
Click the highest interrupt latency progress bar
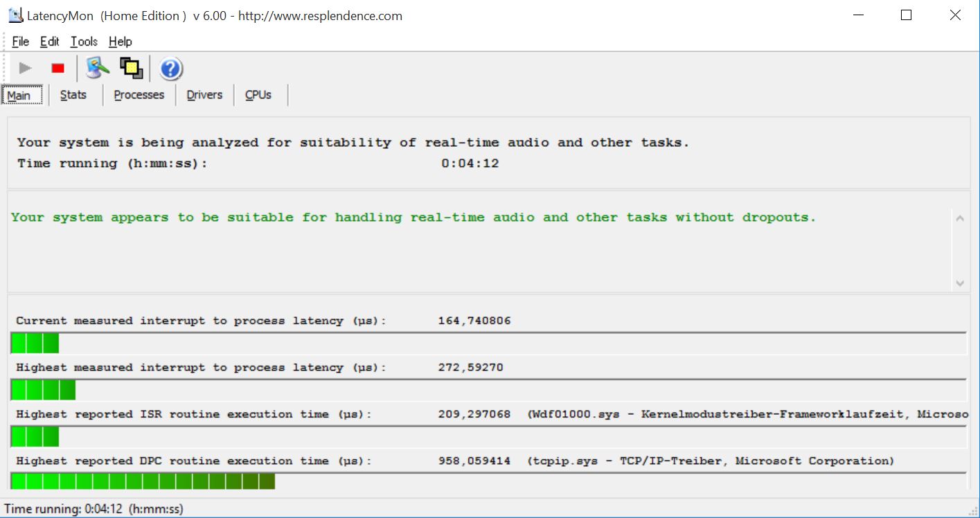pos(489,390)
